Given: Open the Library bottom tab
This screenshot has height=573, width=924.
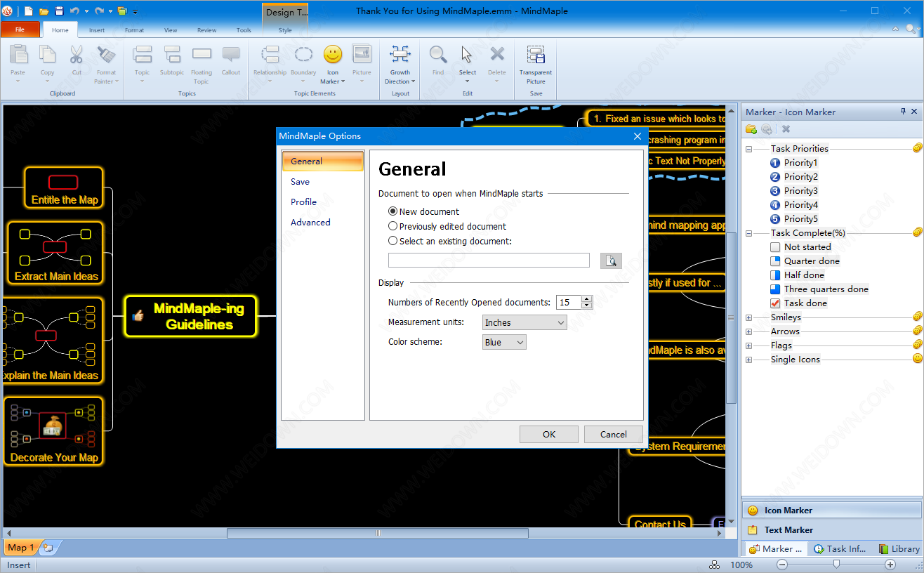Looking at the screenshot, I should pyautogui.click(x=898, y=549).
